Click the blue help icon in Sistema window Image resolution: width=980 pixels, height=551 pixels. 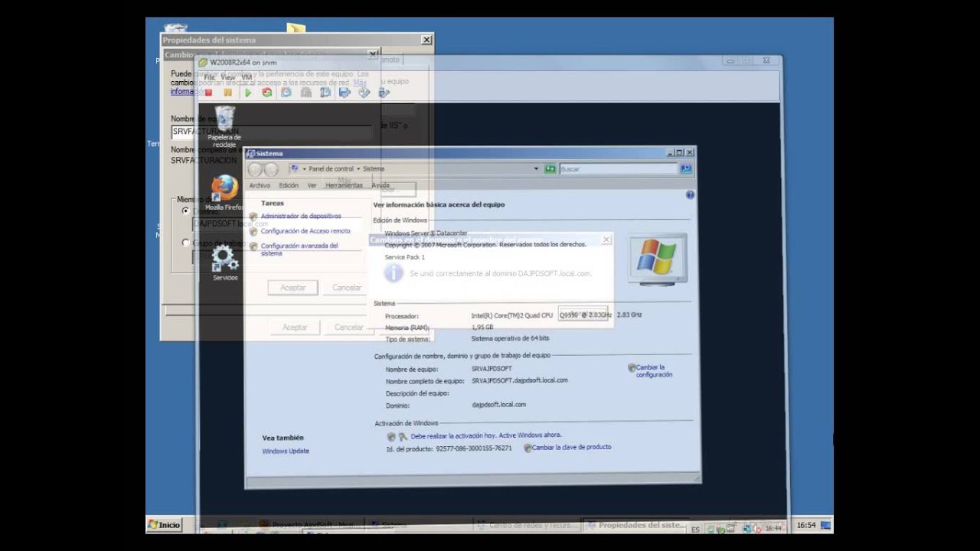[690, 195]
